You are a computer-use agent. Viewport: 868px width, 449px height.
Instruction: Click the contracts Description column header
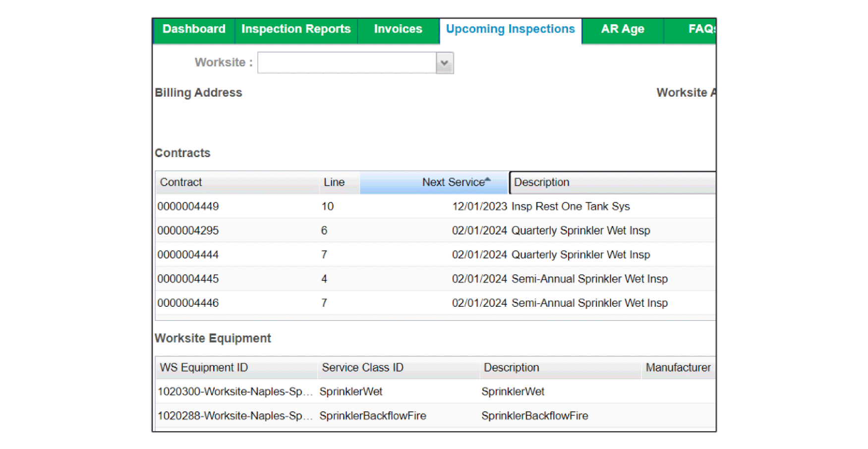542,182
